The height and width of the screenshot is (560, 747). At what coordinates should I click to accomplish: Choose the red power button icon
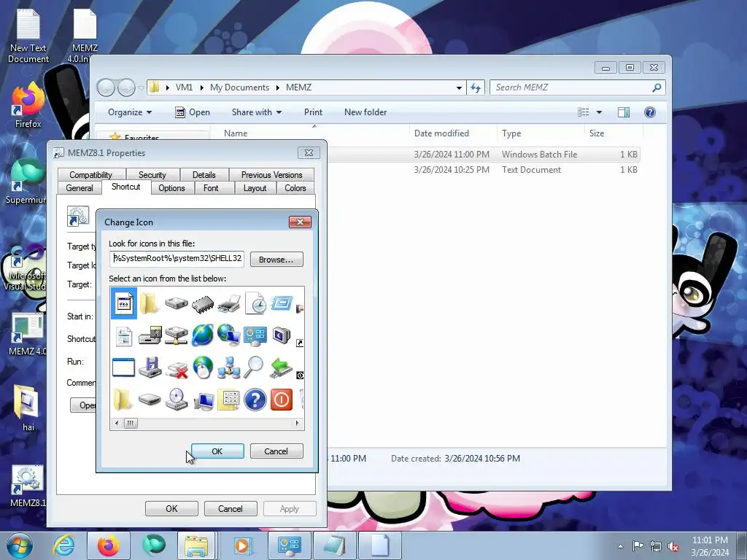282,400
